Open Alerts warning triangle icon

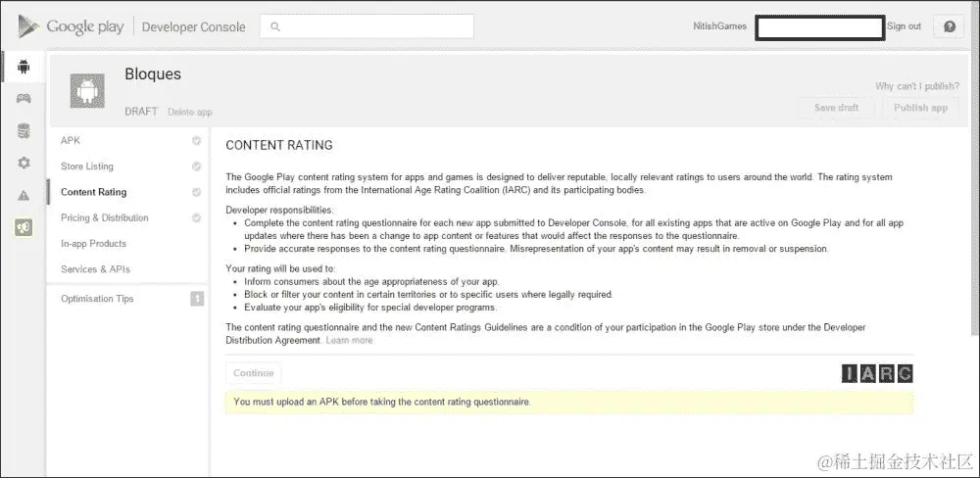pos(24,196)
